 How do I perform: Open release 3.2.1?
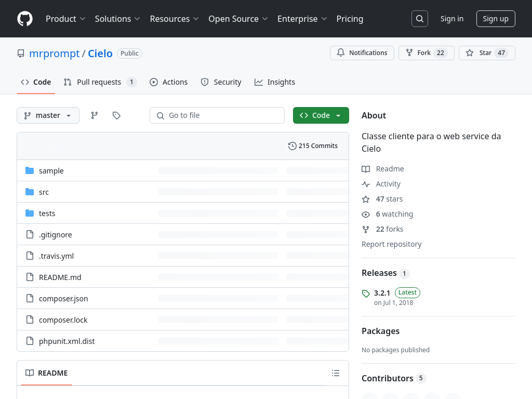pos(382,293)
